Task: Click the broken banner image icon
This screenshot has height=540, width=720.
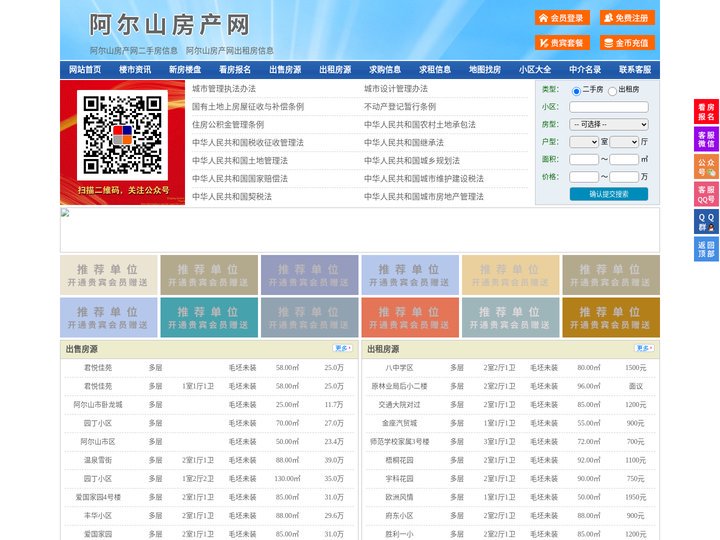Action: [65, 213]
